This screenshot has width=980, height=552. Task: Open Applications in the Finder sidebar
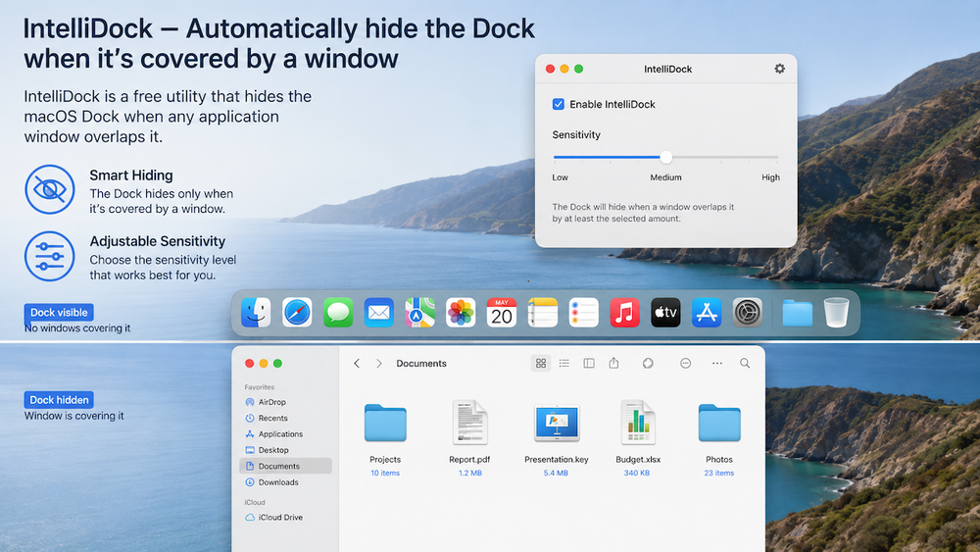point(285,433)
